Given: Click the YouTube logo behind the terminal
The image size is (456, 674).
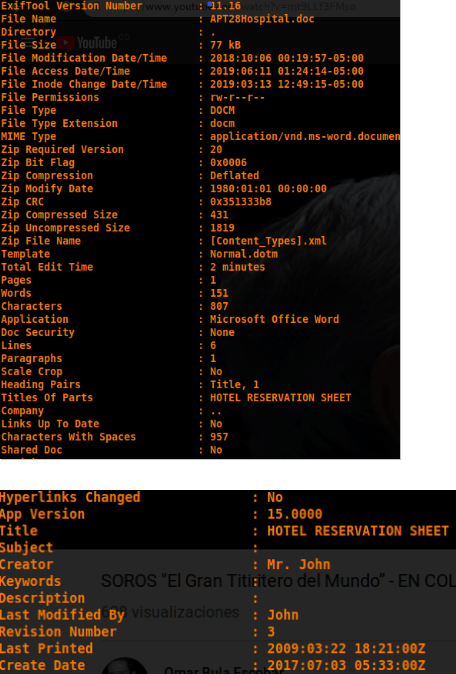Looking at the screenshot, I should tap(87, 43).
